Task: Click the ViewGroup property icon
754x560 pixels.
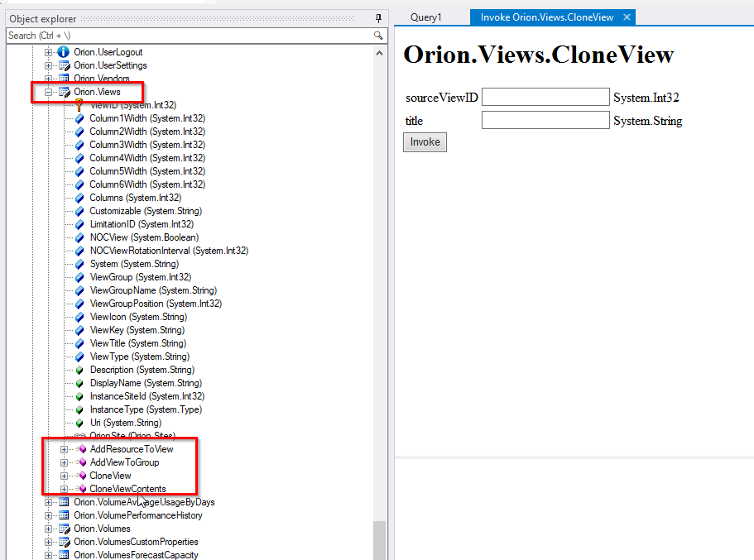Action: click(x=79, y=277)
